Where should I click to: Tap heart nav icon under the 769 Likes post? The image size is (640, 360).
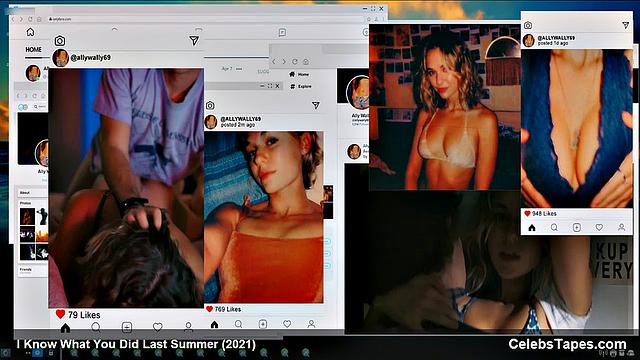coord(287,324)
